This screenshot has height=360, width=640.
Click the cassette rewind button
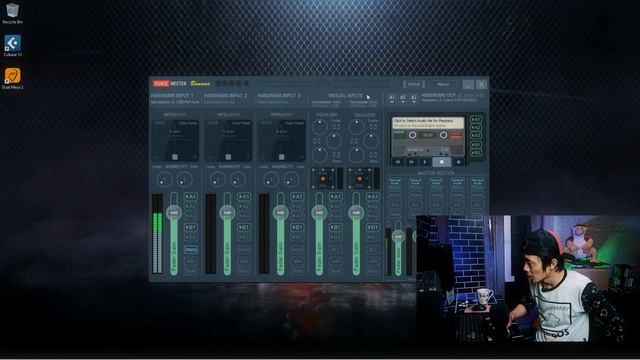398,162
